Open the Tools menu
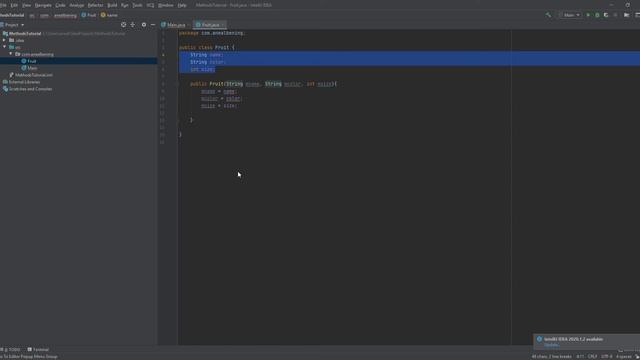The width and height of the screenshot is (640, 360). pyautogui.click(x=138, y=5)
